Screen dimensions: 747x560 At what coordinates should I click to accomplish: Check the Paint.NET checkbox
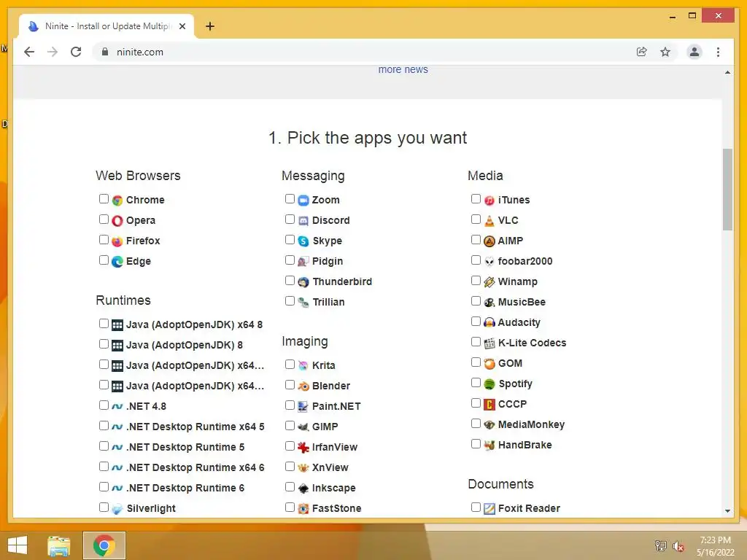pyautogui.click(x=290, y=405)
